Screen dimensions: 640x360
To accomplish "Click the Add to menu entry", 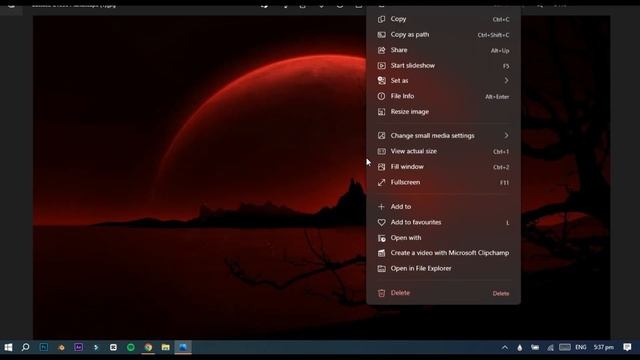I will [x=443, y=207].
